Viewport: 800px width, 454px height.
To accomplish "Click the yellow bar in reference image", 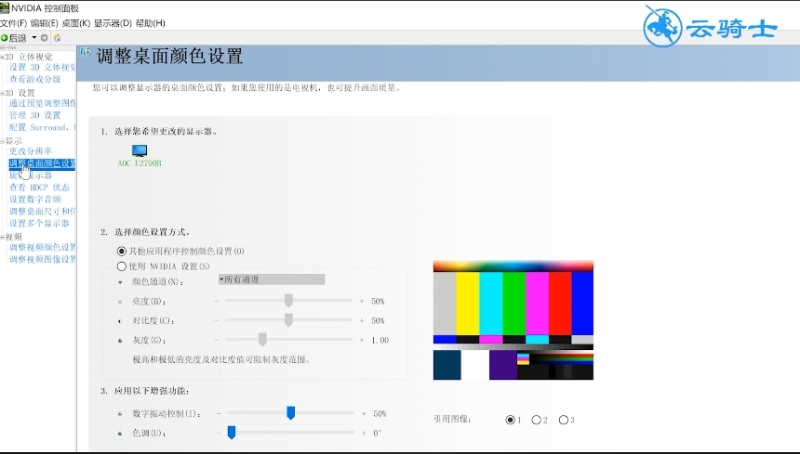I will (467, 304).
